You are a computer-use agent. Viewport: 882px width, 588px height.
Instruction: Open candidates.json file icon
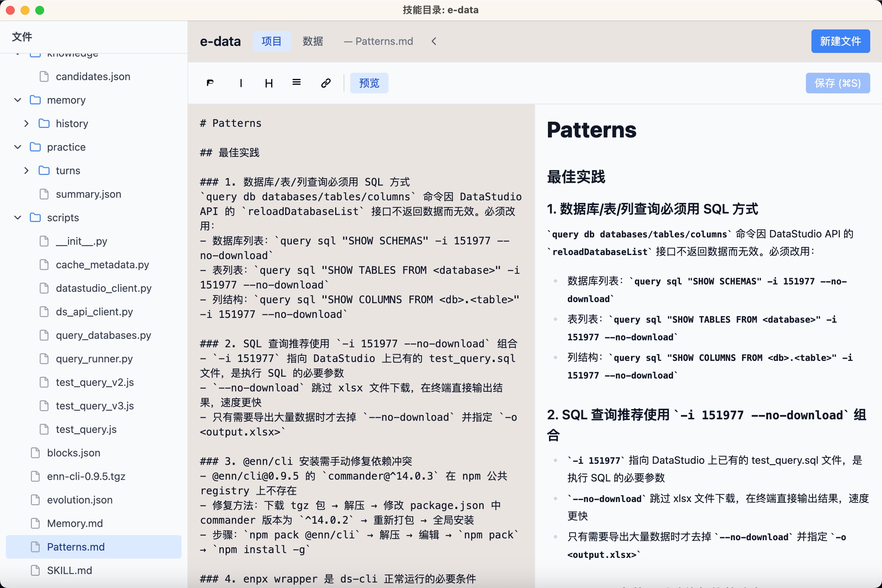coord(44,76)
